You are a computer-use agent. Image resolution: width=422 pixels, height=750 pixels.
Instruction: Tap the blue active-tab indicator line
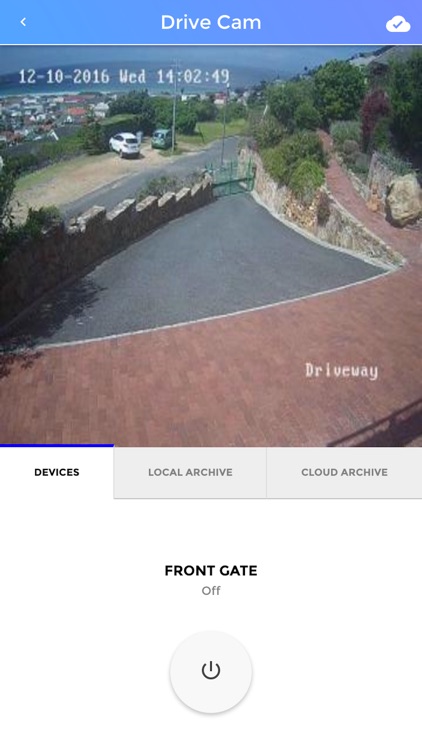coord(56,445)
